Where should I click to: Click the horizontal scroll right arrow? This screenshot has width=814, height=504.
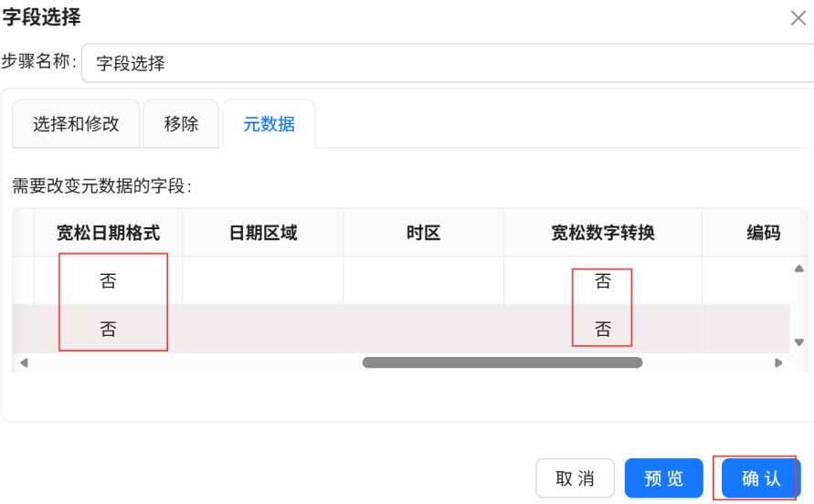[778, 362]
